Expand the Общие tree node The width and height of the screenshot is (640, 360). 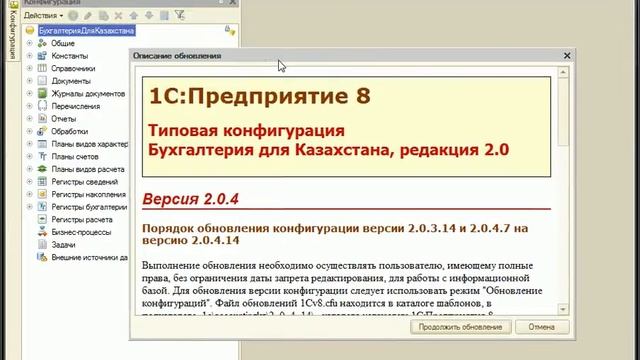29,43
